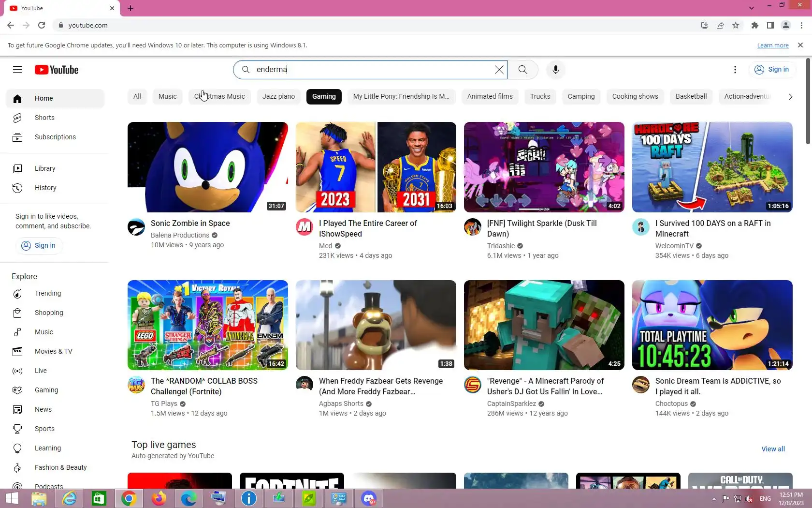This screenshot has height=508, width=812.
Task: Open Trending in Explore section
Action: coord(55,293)
